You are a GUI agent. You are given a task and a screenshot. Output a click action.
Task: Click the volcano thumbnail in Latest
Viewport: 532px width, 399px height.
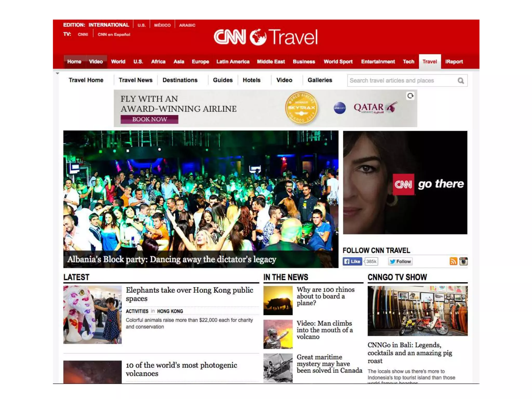click(x=92, y=372)
